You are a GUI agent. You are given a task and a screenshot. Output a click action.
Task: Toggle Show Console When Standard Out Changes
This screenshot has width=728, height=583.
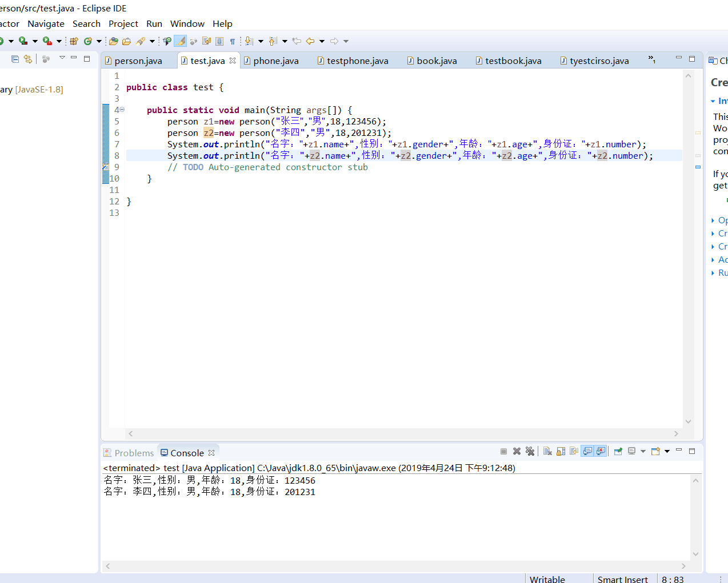587,451
